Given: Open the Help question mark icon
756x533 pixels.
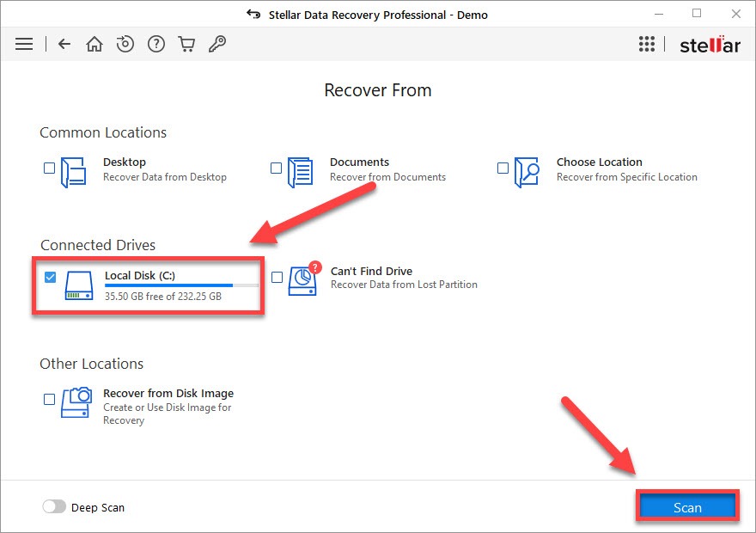Looking at the screenshot, I should (156, 44).
